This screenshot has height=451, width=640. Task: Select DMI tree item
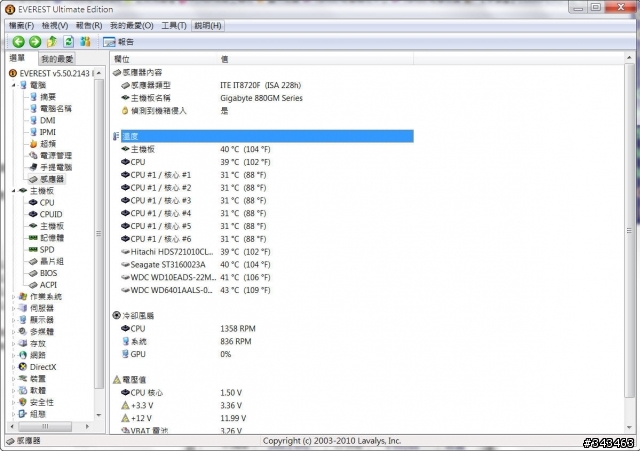[47, 120]
